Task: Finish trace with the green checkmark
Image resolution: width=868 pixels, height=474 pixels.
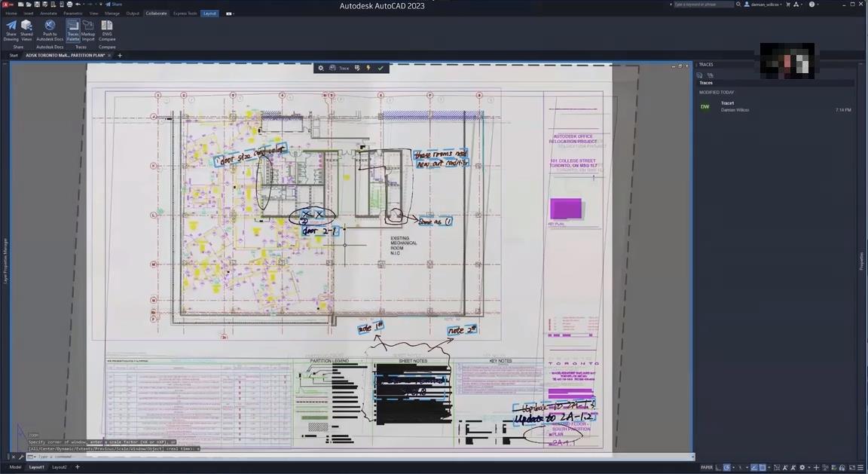Action: pos(381,68)
